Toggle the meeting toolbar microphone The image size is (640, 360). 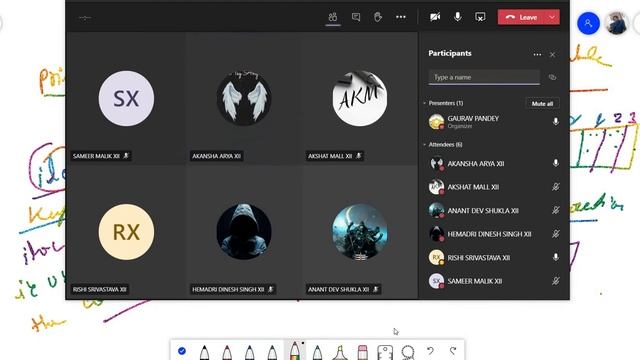coord(458,17)
